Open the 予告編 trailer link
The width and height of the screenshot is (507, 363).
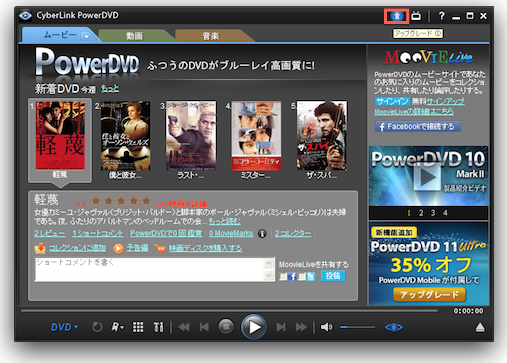pyautogui.click(x=137, y=248)
